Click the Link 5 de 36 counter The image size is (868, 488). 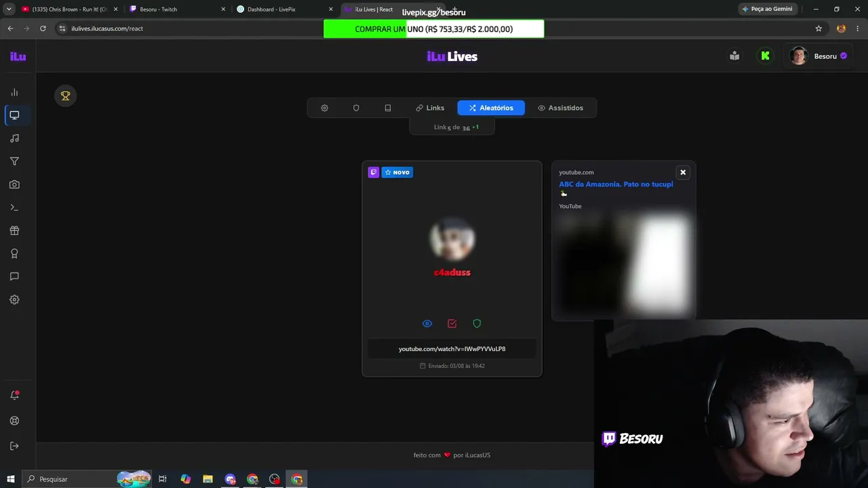click(x=452, y=127)
